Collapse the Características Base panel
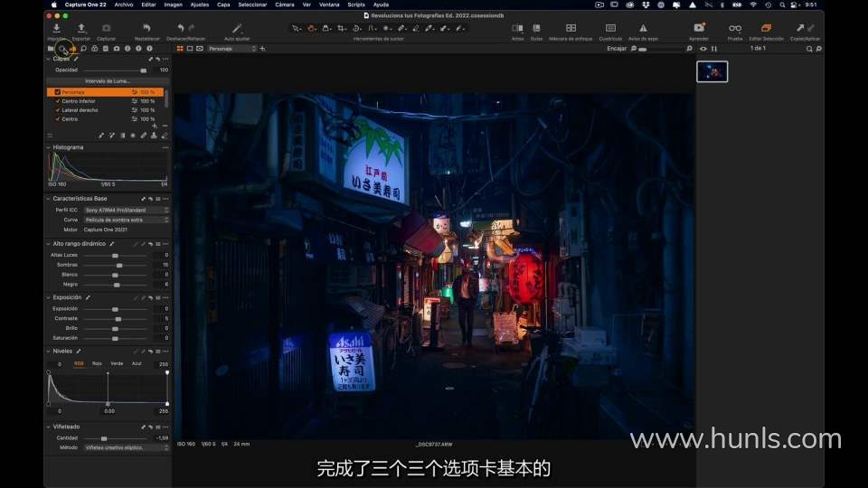Viewport: 868px width, 488px height. (48, 199)
